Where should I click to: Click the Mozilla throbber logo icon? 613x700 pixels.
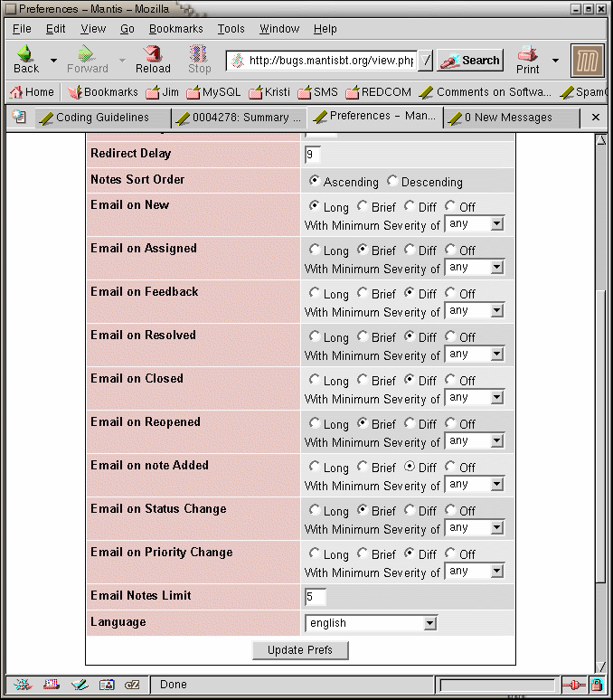coord(587,61)
